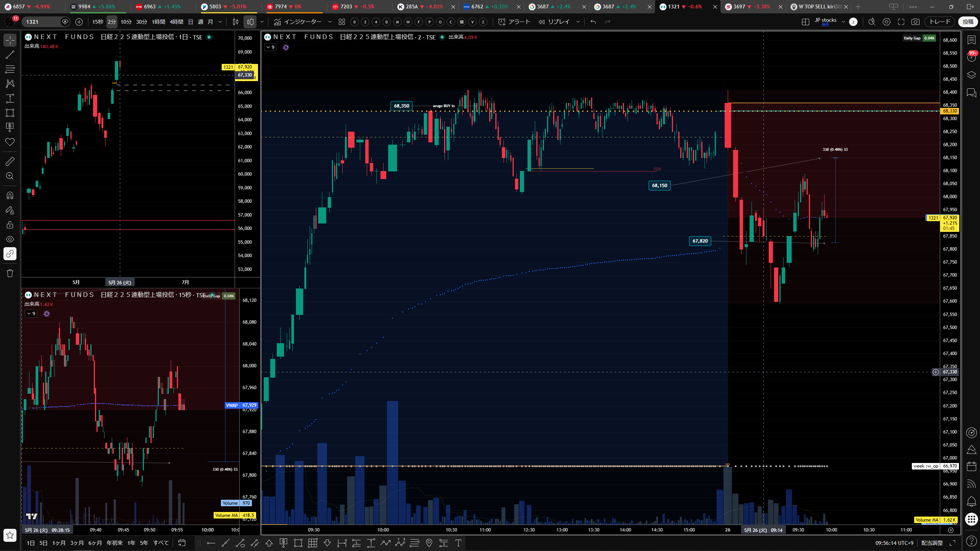Viewport: 980px width, 551px height.
Task: Select the crosshair cursor tool
Action: coord(10,40)
